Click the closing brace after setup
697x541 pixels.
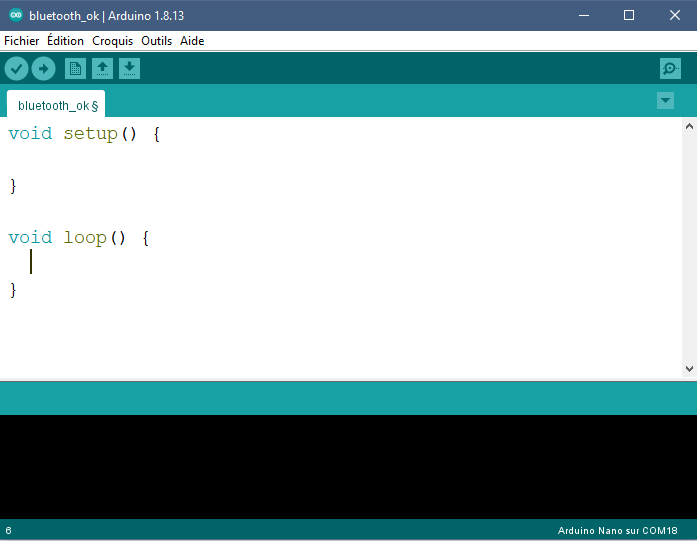[13, 186]
